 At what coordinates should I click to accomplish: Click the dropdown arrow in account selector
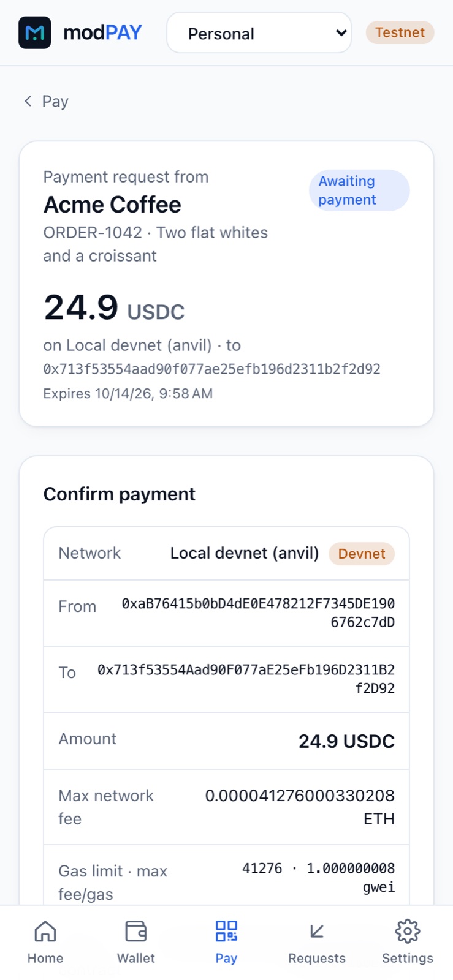pos(341,33)
